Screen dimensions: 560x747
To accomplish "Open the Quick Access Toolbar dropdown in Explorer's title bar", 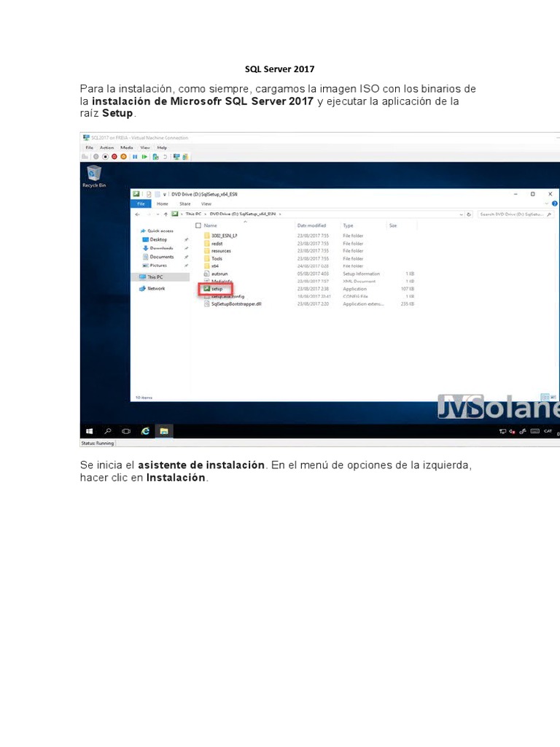I will point(164,194).
